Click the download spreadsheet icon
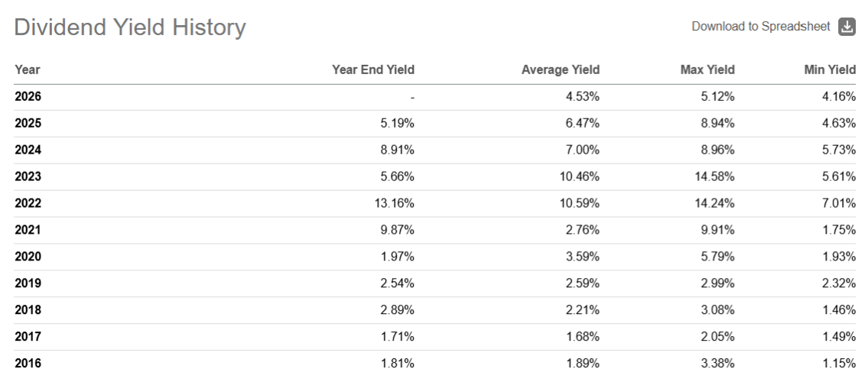868x385 pixels. [847, 27]
